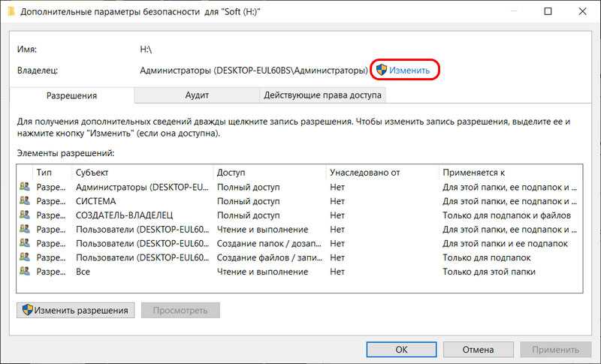Click the user group icon in Администраторы row
The height and width of the screenshot is (364, 601).
tap(25, 187)
